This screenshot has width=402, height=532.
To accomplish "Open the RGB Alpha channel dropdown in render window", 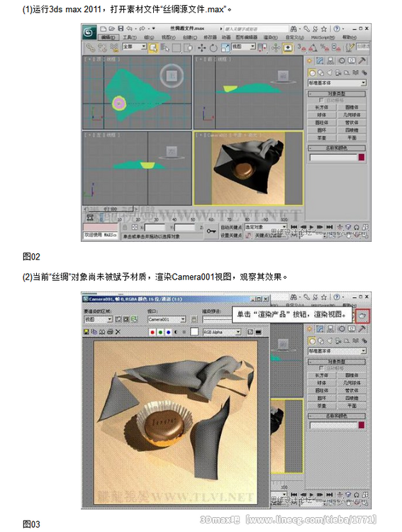I will [x=222, y=332].
